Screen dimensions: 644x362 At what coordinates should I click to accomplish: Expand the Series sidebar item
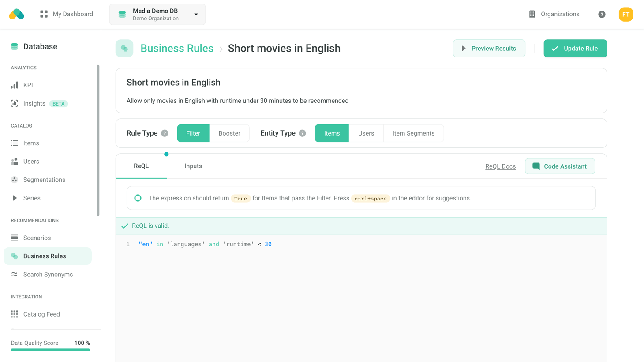[x=32, y=198]
